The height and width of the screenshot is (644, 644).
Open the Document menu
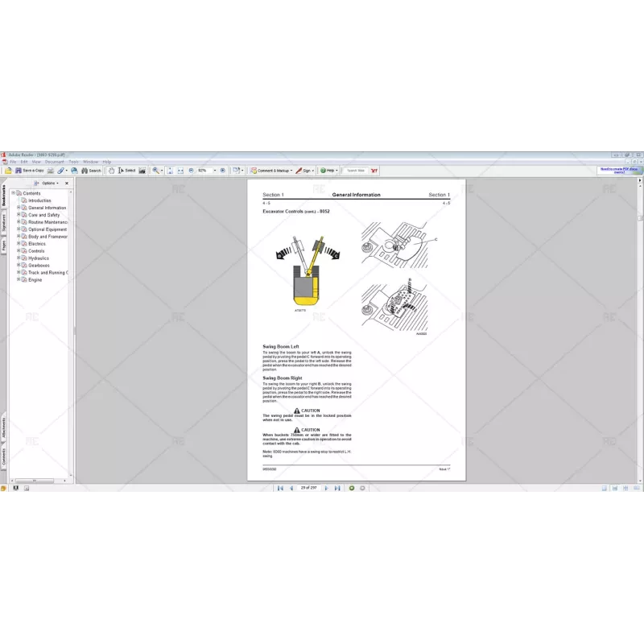tap(53, 161)
